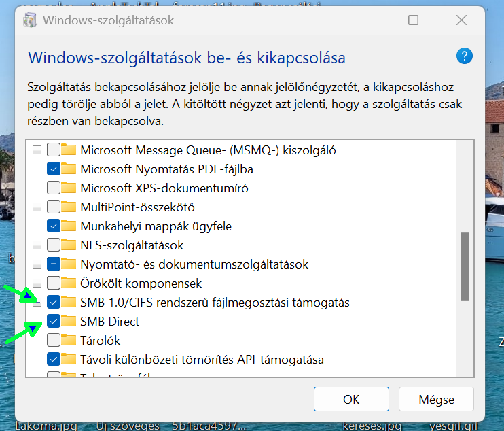Select 'Nyomtató- és dokumentumszolgáltatások' text label
The image size is (504, 431).
(x=194, y=264)
